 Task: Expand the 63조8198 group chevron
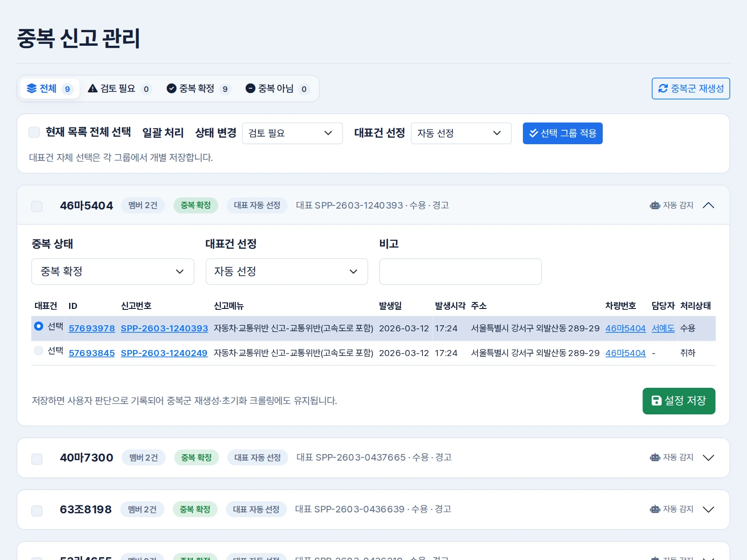coord(708,510)
